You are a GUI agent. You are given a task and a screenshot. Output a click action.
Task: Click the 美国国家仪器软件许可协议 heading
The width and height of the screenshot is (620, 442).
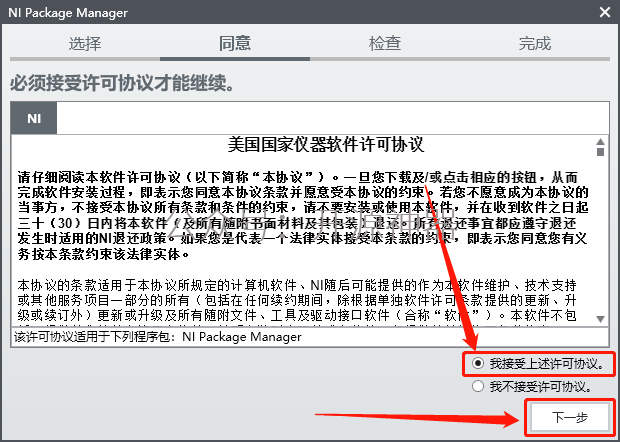(x=326, y=145)
